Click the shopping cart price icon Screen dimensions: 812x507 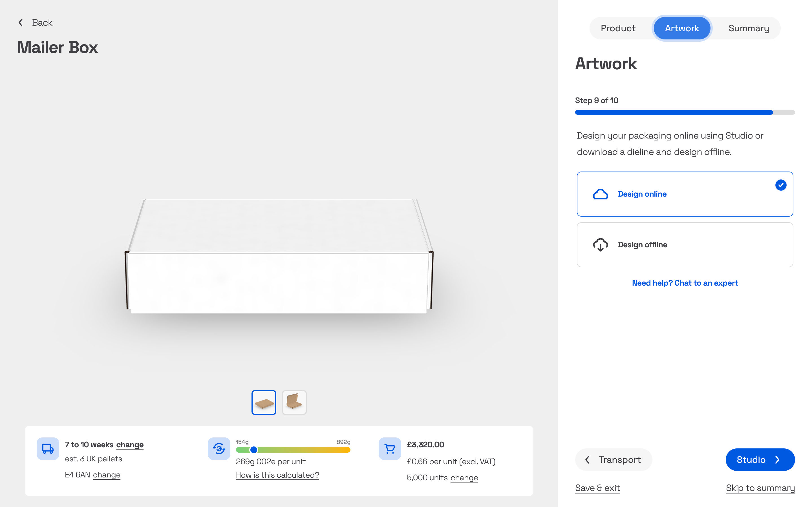tap(390, 449)
